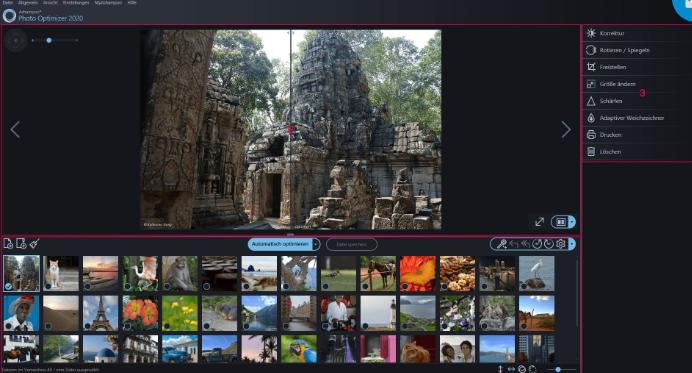692x373 pixels.
Task: Open the Datei menu
Action: click(x=8, y=3)
